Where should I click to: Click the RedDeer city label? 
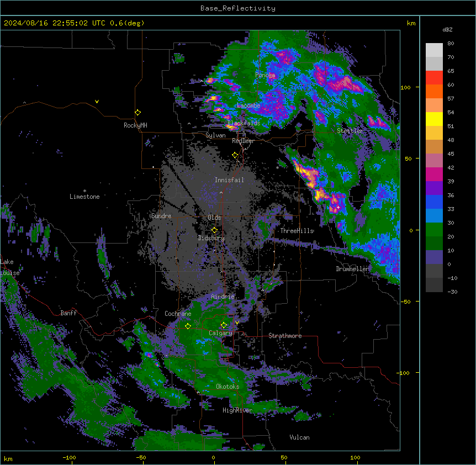243,141
